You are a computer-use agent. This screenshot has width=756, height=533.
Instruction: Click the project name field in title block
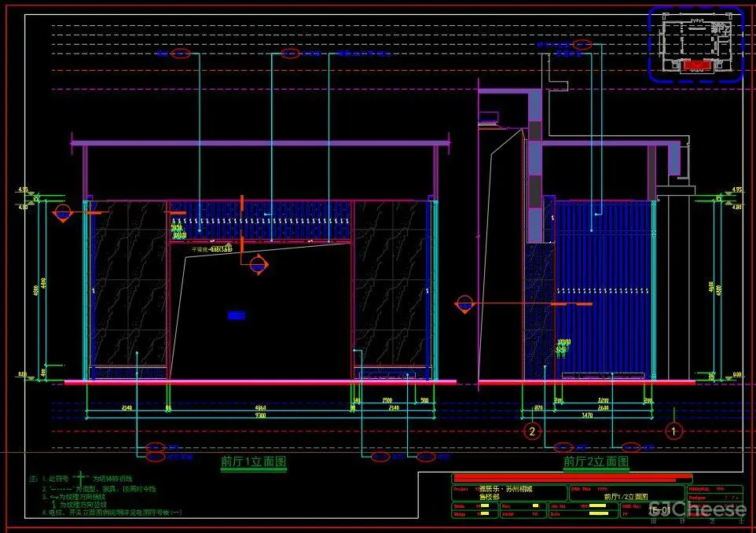(508, 493)
